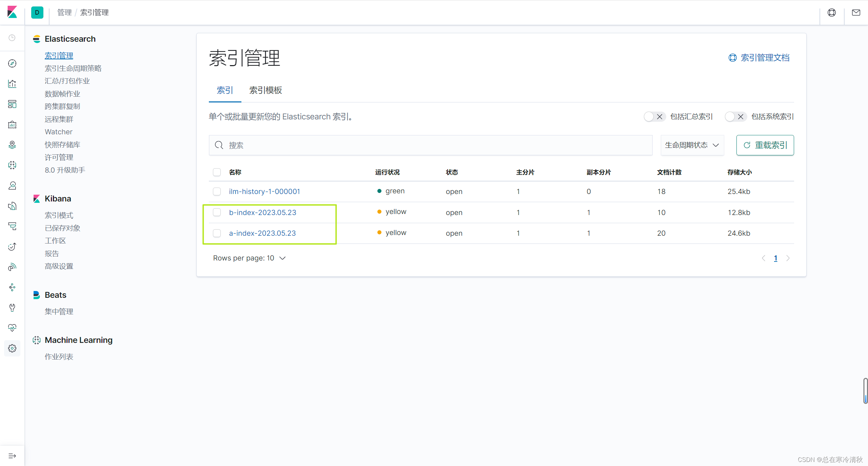The width and height of the screenshot is (868, 466).
Task: Open the Management gear icon
Action: click(12, 348)
